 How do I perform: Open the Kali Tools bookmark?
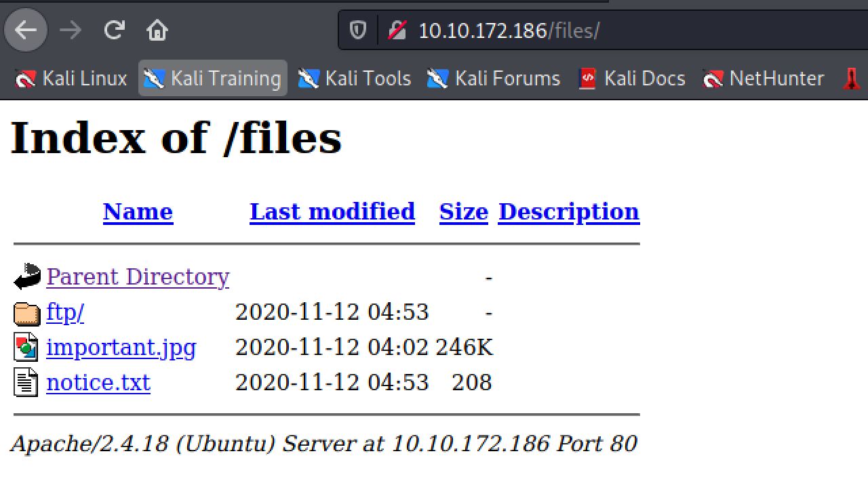pyautogui.click(x=355, y=79)
